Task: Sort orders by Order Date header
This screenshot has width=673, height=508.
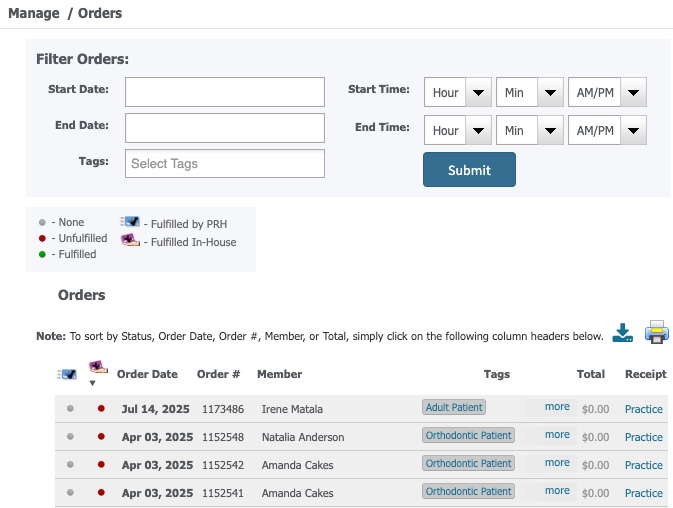Action: [147, 374]
